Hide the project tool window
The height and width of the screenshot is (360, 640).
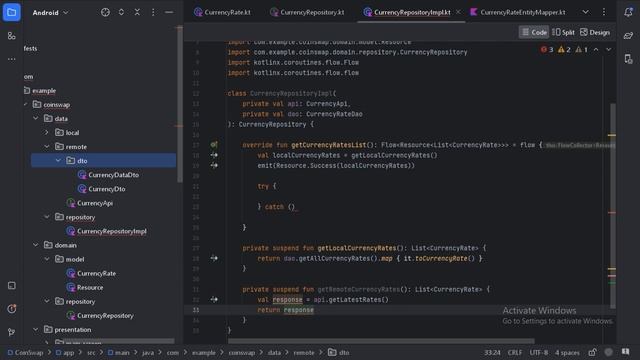169,12
